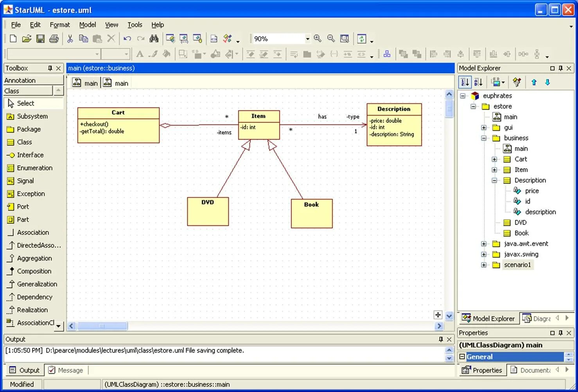Viewport: 578px width, 392px height.
Task: Click the Save toolbar icon
Action: (40, 38)
